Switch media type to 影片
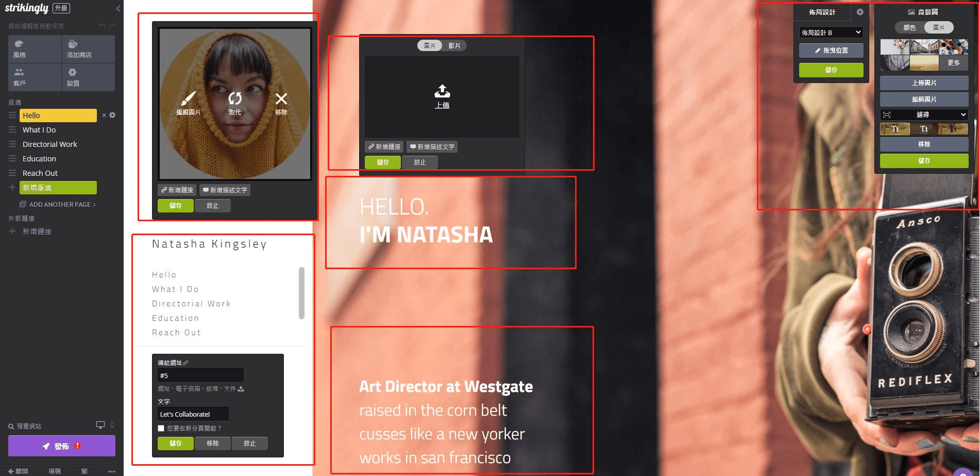This screenshot has height=476, width=980. pos(454,46)
